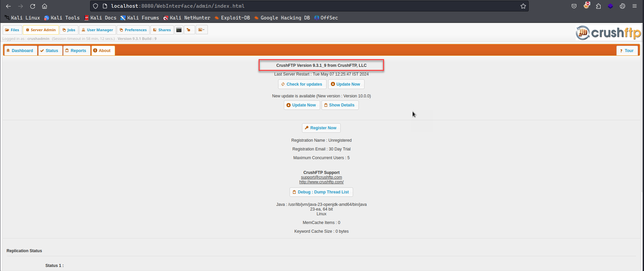Click the cookie extension icon in the browser toolbar
Image resolution: width=644 pixels, height=271 pixels.
click(x=622, y=6)
